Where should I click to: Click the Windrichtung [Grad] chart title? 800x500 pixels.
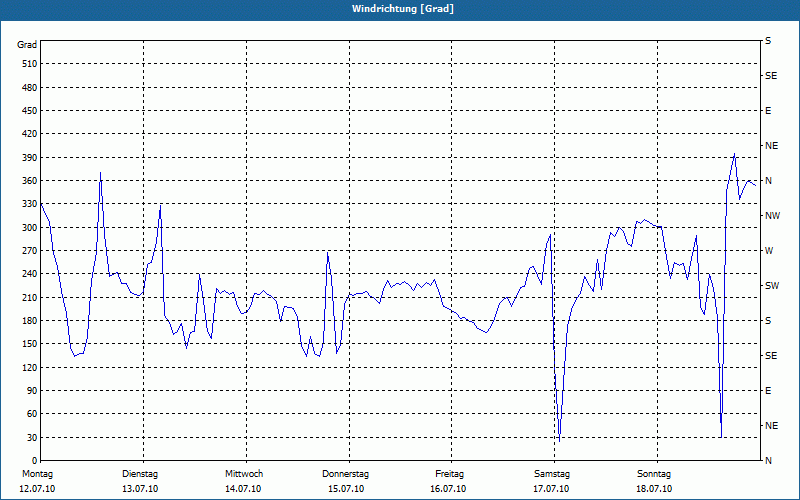(403, 9)
